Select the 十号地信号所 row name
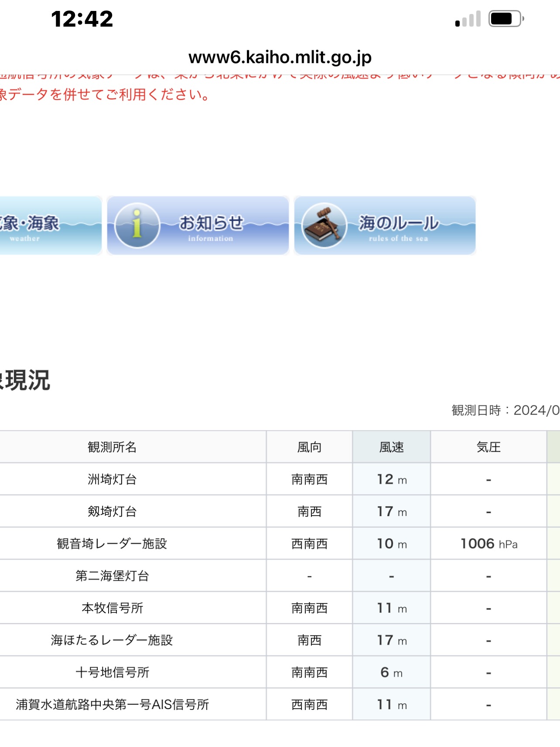The width and height of the screenshot is (560, 747). (x=112, y=672)
